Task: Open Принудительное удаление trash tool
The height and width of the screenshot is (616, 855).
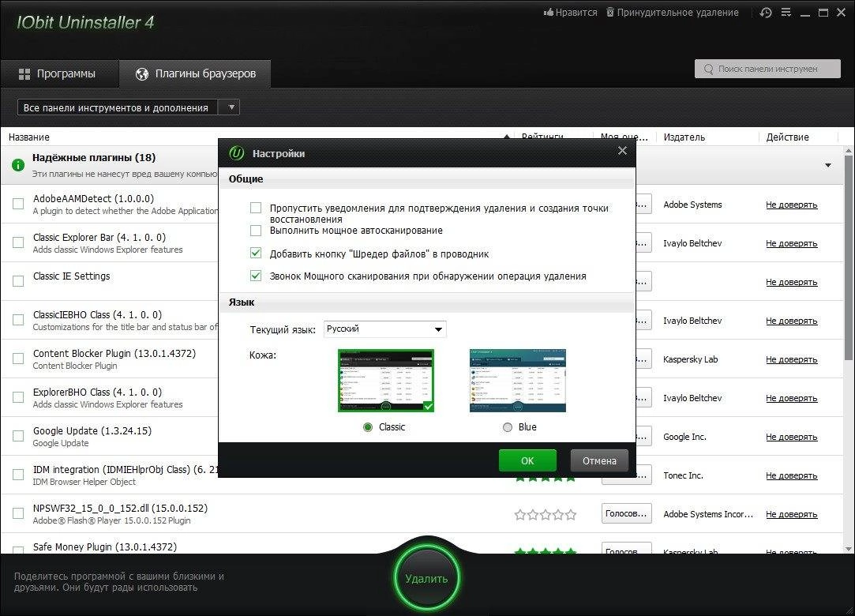Action: (673, 12)
